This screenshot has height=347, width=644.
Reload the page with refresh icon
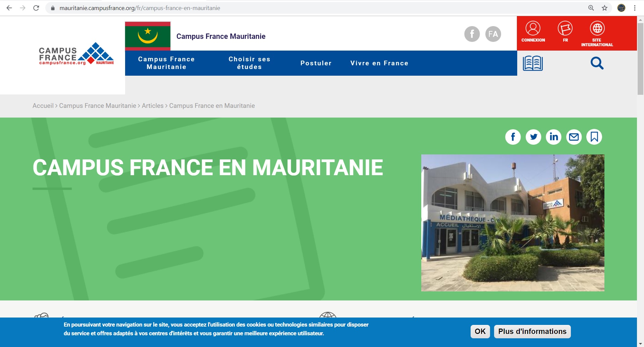(36, 8)
